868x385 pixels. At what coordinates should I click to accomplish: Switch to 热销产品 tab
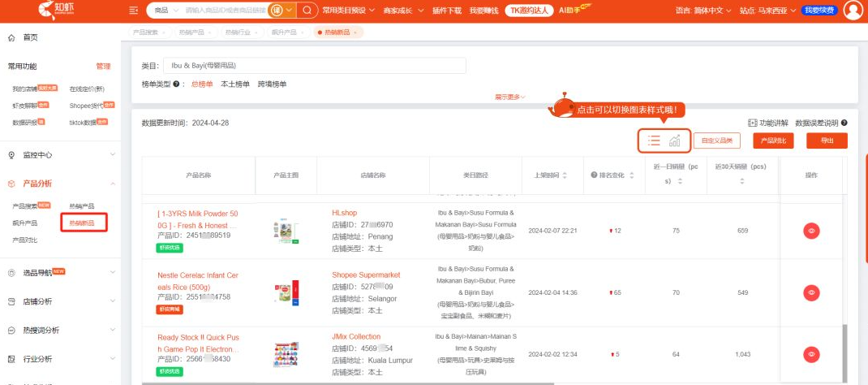click(x=195, y=32)
